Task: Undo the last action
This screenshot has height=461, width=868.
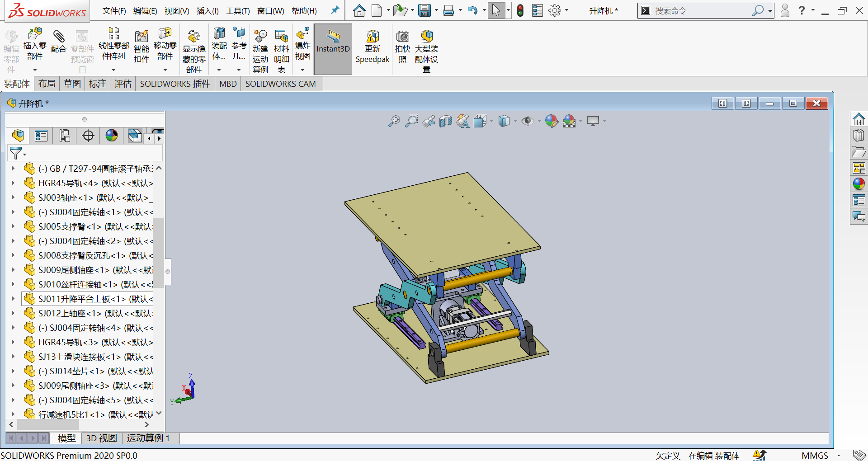Action: coord(472,10)
